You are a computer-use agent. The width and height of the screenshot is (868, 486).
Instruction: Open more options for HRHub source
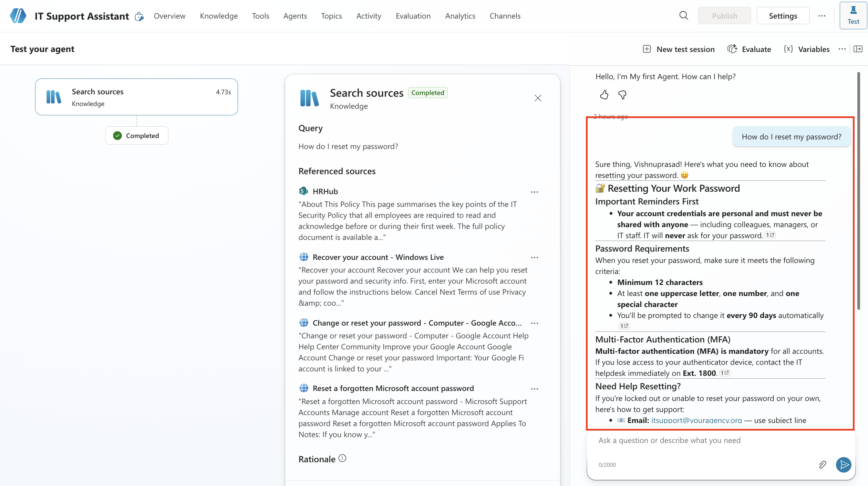[535, 192]
